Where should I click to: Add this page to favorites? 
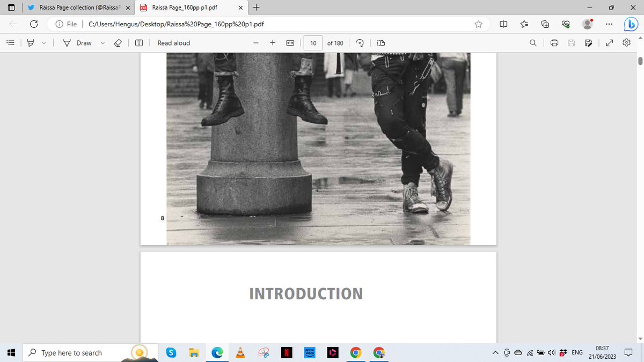[x=478, y=24]
